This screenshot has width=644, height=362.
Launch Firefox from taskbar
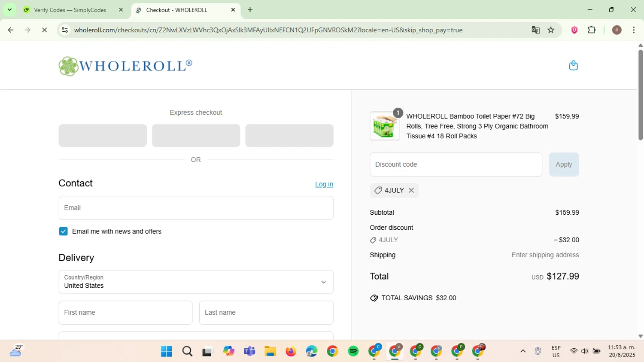[291, 351]
